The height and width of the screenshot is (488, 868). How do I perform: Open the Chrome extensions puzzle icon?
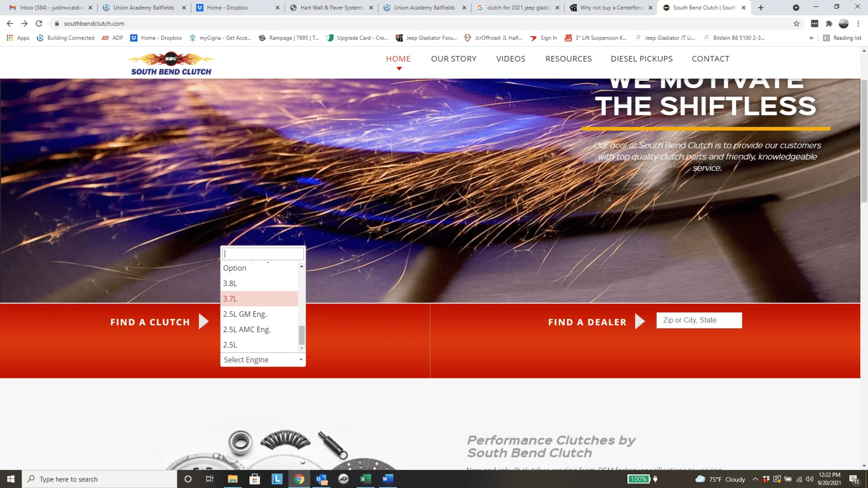pyautogui.click(x=829, y=23)
